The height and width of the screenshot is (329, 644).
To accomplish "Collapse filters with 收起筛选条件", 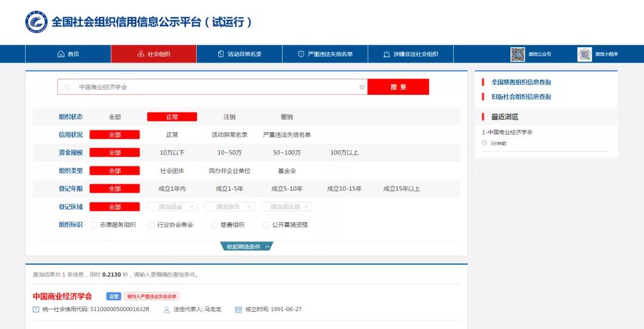I will (x=247, y=246).
